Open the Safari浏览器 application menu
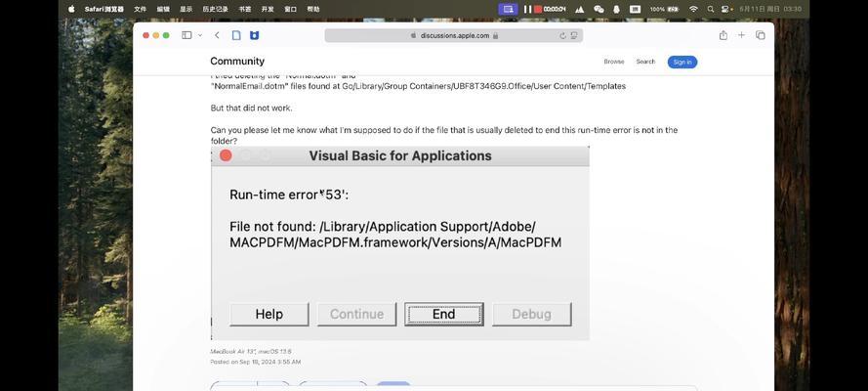 (104, 10)
